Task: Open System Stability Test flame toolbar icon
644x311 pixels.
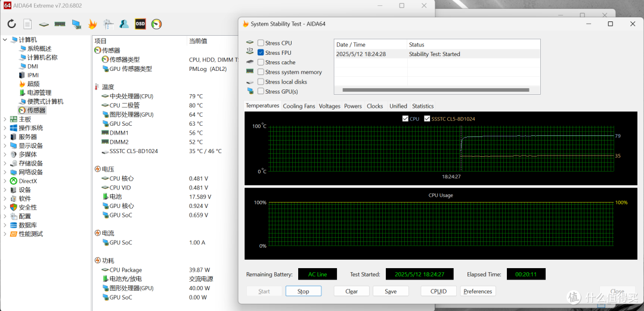Action: [x=92, y=24]
